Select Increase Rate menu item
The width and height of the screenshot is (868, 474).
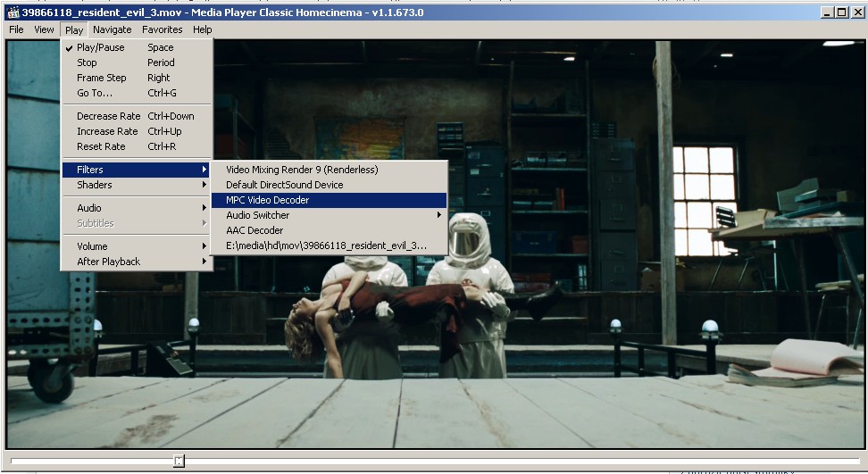coord(137,131)
